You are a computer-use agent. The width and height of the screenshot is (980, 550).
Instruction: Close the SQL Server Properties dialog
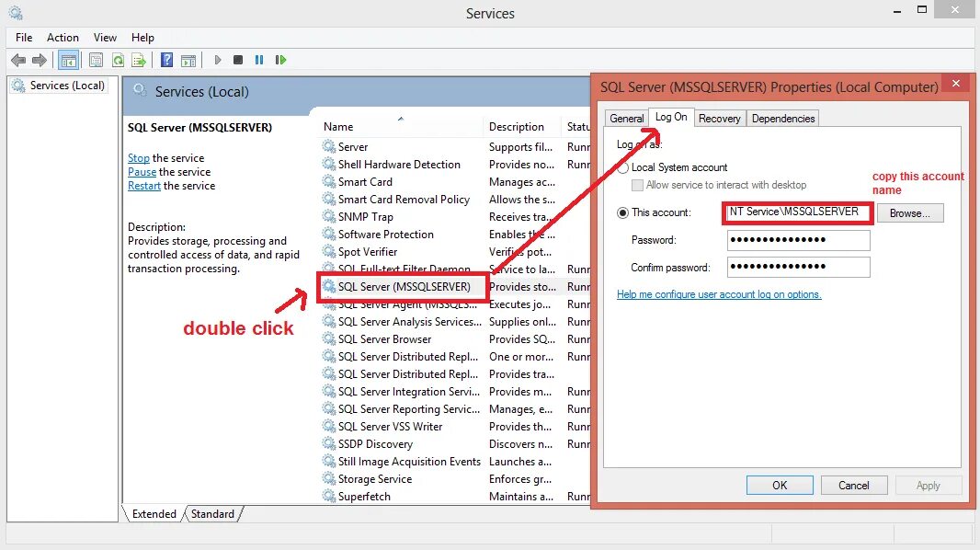955,83
